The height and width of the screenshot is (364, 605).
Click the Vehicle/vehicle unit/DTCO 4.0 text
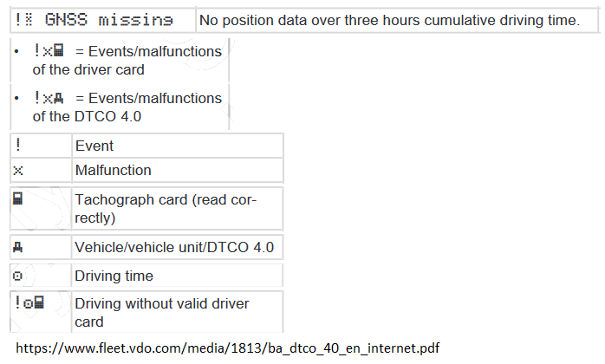174,247
